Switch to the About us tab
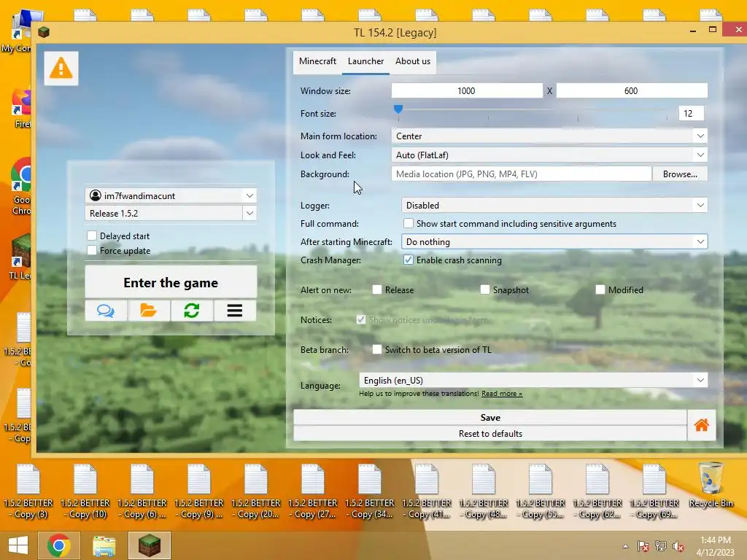The width and height of the screenshot is (747, 560). [413, 61]
